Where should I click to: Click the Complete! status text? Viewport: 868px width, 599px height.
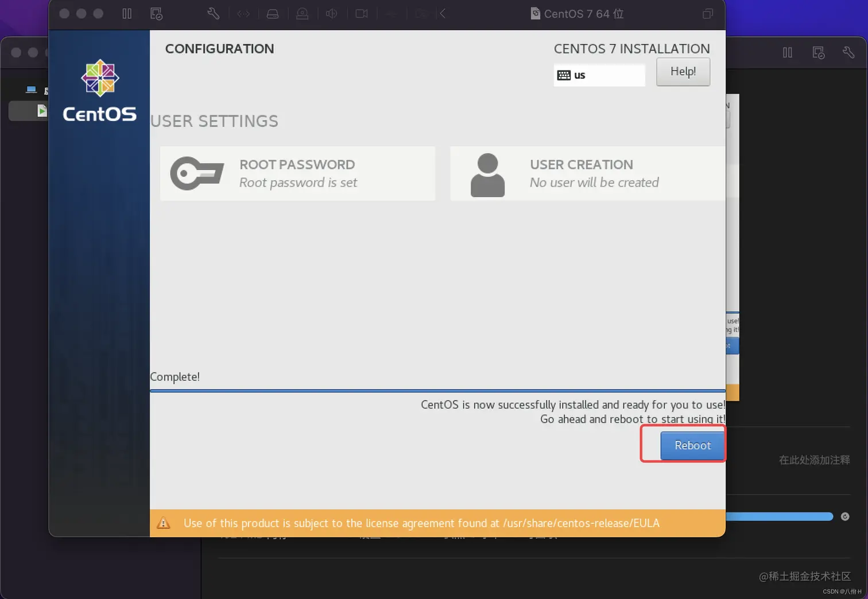click(x=175, y=377)
